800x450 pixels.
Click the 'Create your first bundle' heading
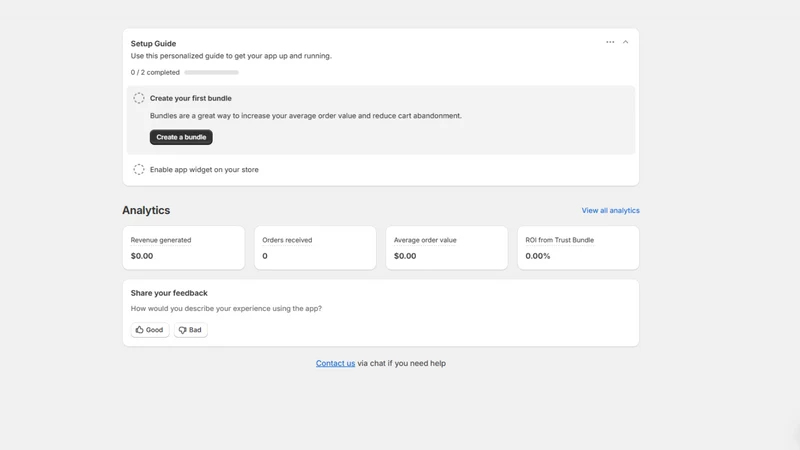(x=190, y=98)
